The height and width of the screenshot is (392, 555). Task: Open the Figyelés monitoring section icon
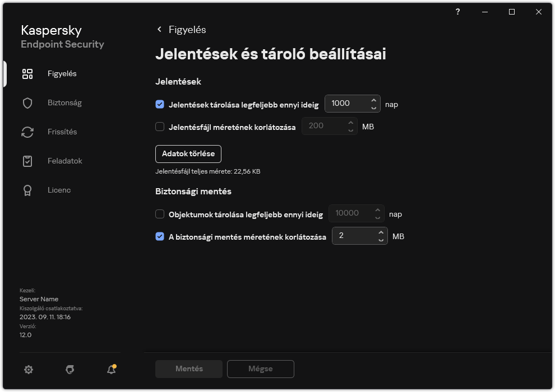[x=27, y=73]
